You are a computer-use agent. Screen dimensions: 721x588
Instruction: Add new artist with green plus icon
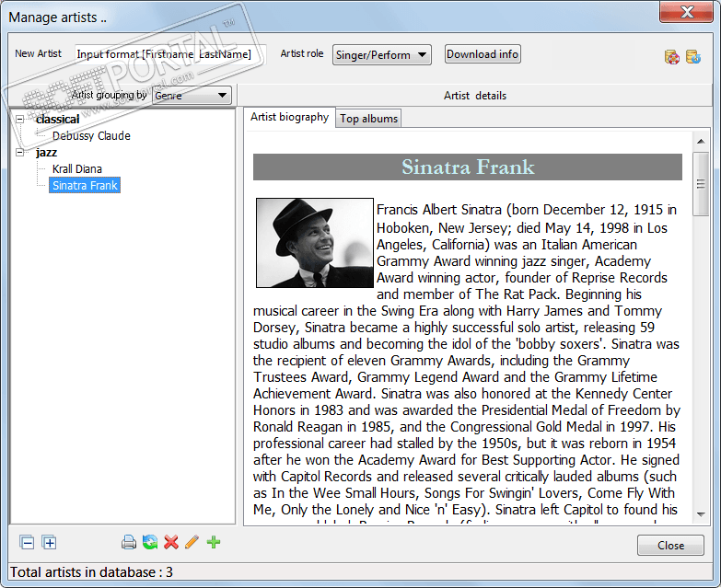click(x=214, y=543)
